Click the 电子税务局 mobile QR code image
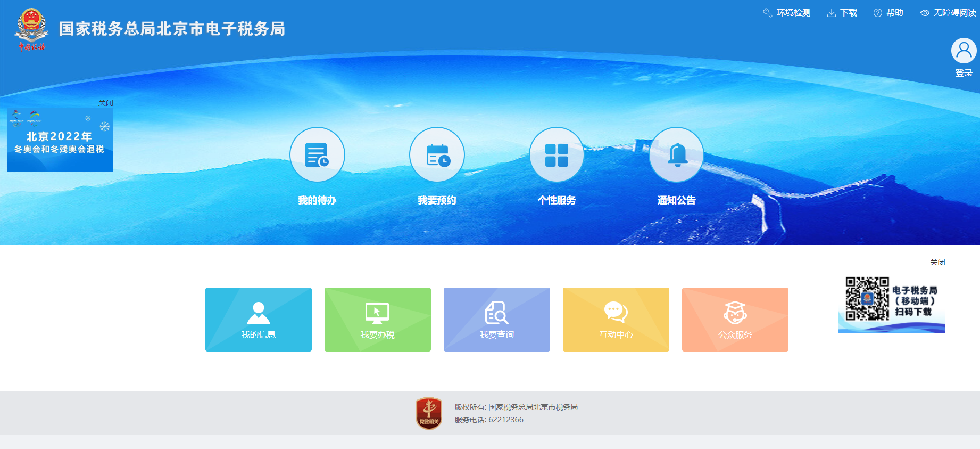This screenshot has width=980, height=449. [x=867, y=299]
